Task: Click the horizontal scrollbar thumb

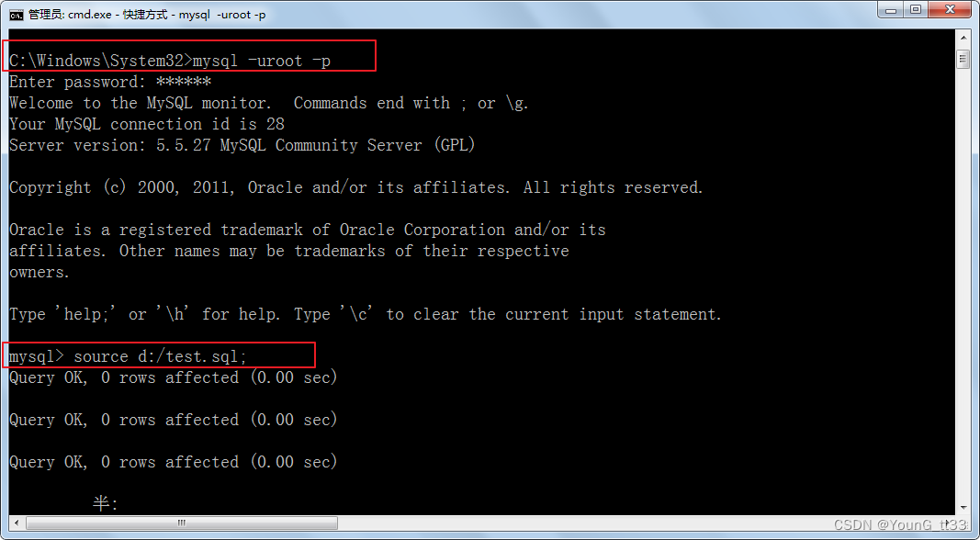Action: [x=181, y=523]
